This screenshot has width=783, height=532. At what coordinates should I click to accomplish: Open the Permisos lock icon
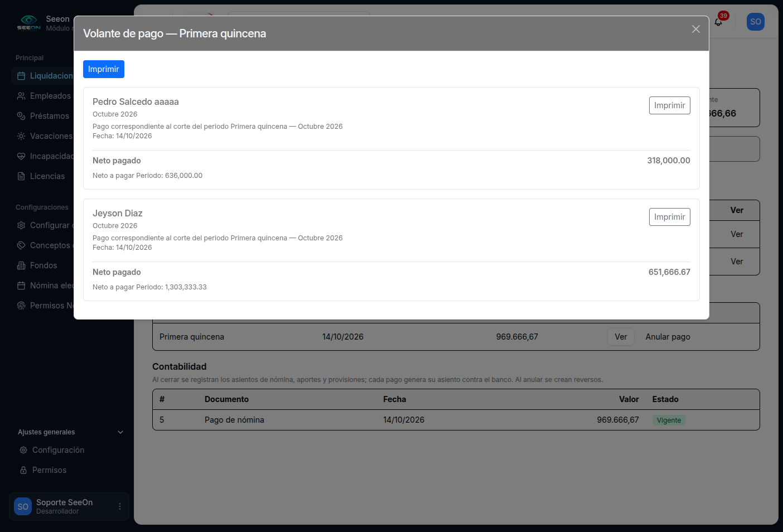(23, 470)
